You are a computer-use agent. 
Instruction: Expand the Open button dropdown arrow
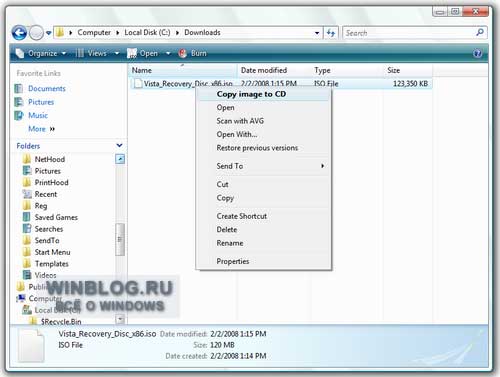[168, 53]
